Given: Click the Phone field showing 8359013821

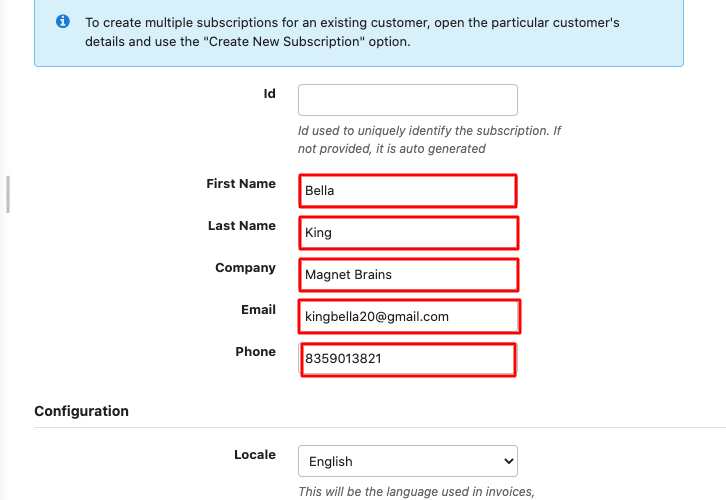Looking at the screenshot, I should (408, 359).
